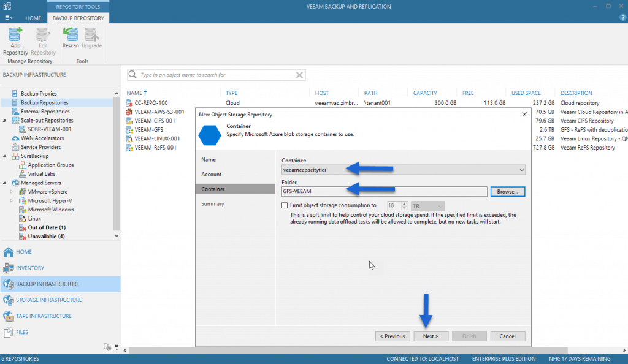Click the Cancel wizard button

click(x=507, y=336)
